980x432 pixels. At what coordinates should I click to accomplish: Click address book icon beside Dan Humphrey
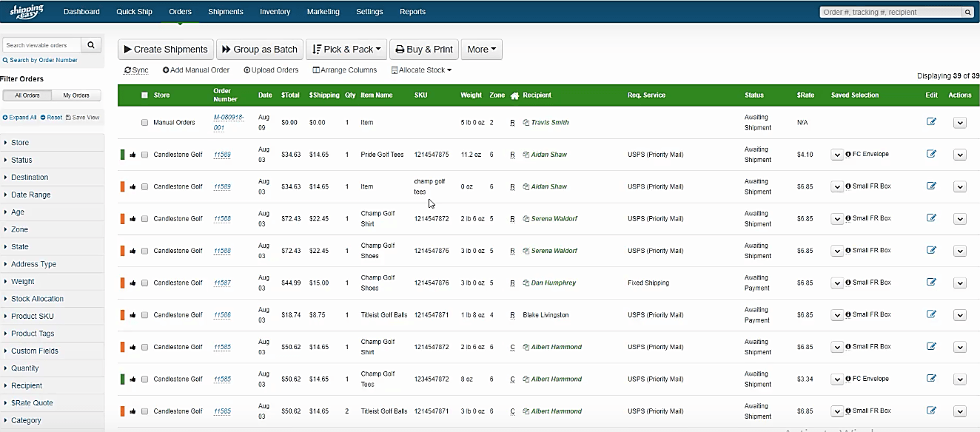click(x=526, y=283)
